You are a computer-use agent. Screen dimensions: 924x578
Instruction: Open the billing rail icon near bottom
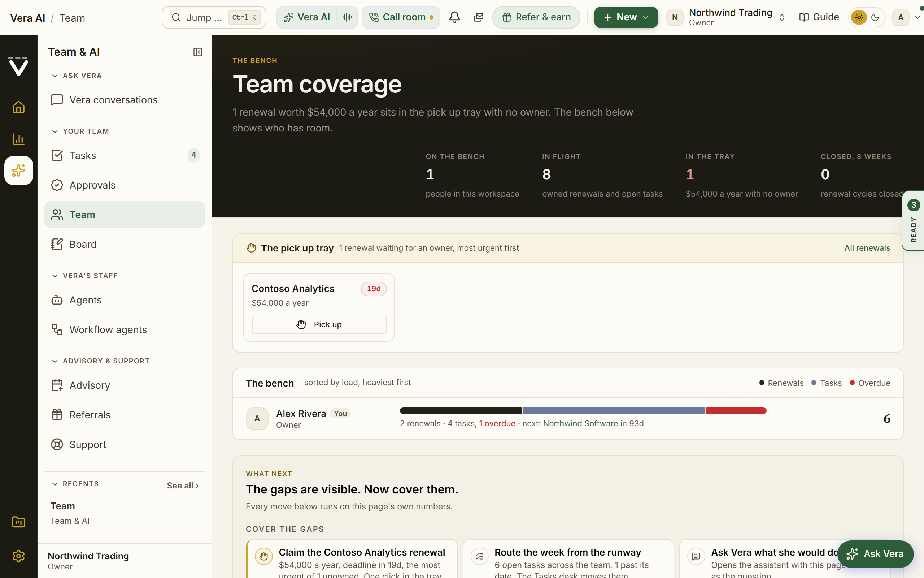(18, 522)
